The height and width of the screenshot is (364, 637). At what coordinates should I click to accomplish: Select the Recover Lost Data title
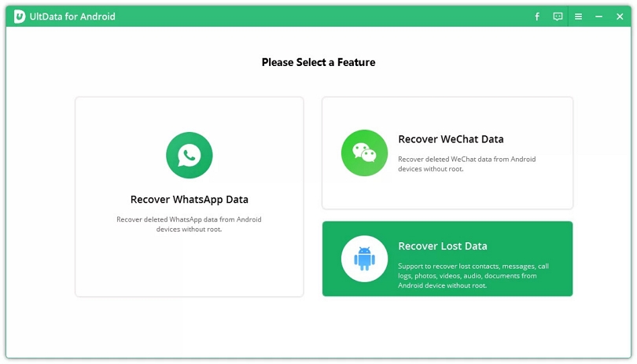click(443, 246)
